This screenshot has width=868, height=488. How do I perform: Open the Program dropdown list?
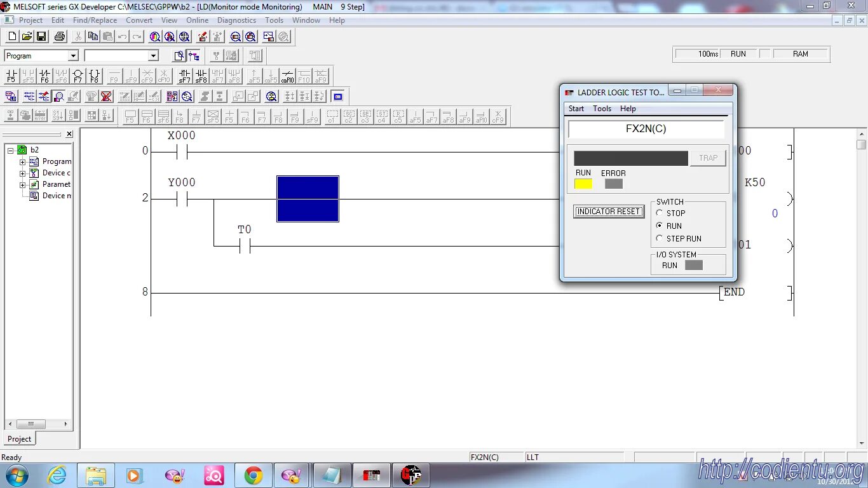point(73,56)
